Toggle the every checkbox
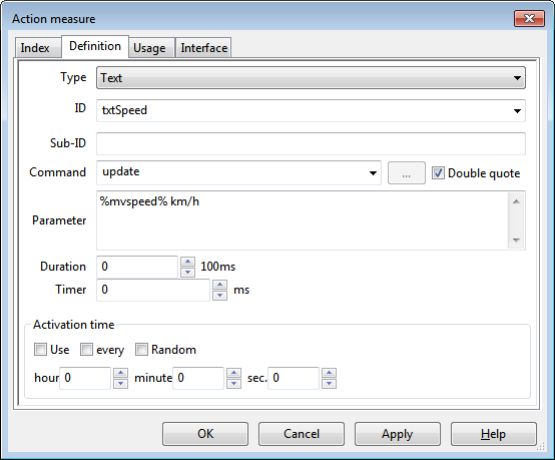Image resolution: width=555 pixels, height=460 pixels. point(86,350)
